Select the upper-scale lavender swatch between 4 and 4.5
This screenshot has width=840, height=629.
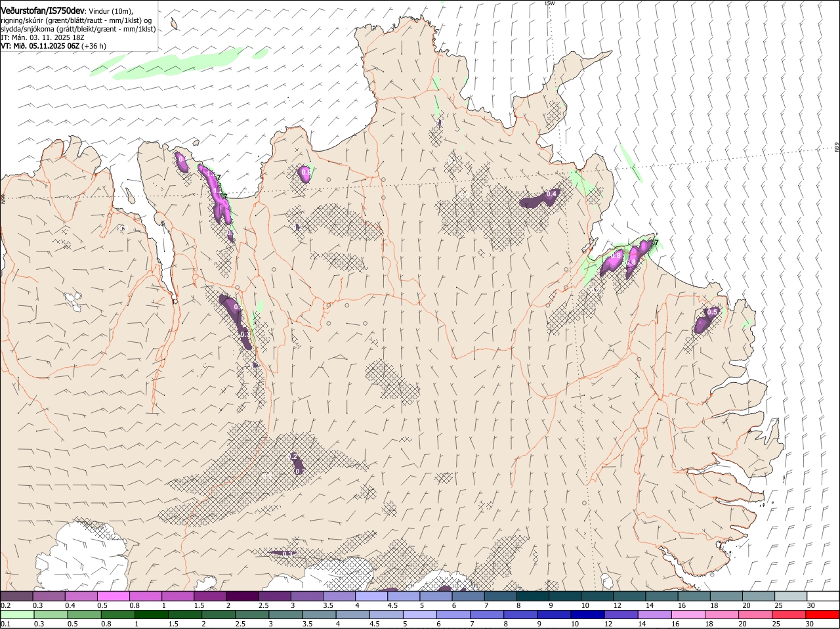point(371,596)
